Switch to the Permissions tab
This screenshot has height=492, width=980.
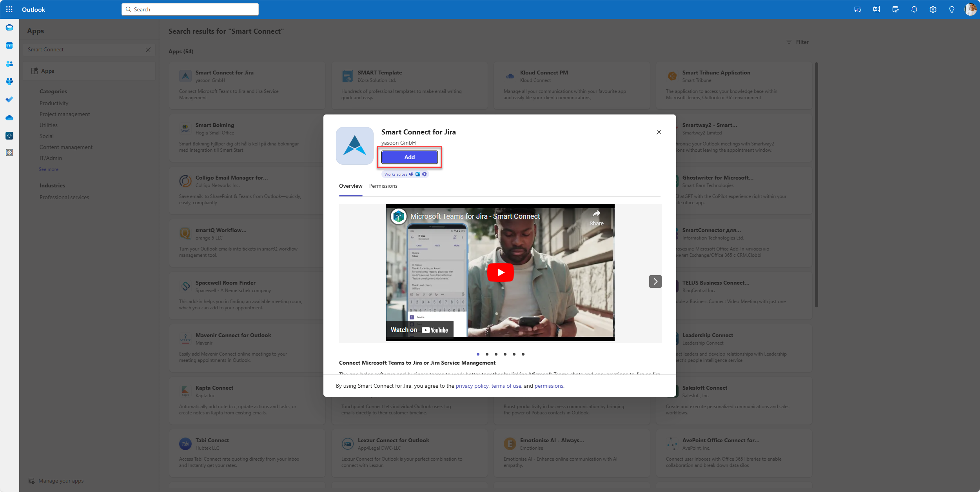pyautogui.click(x=383, y=186)
